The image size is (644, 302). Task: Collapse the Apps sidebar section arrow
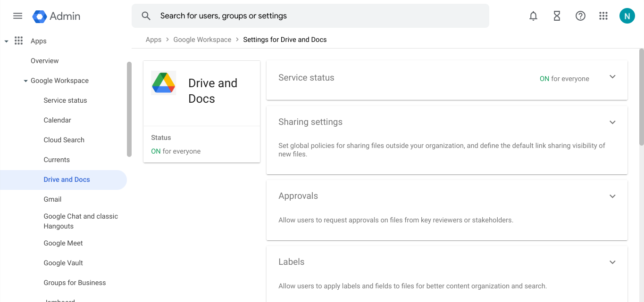[6, 41]
